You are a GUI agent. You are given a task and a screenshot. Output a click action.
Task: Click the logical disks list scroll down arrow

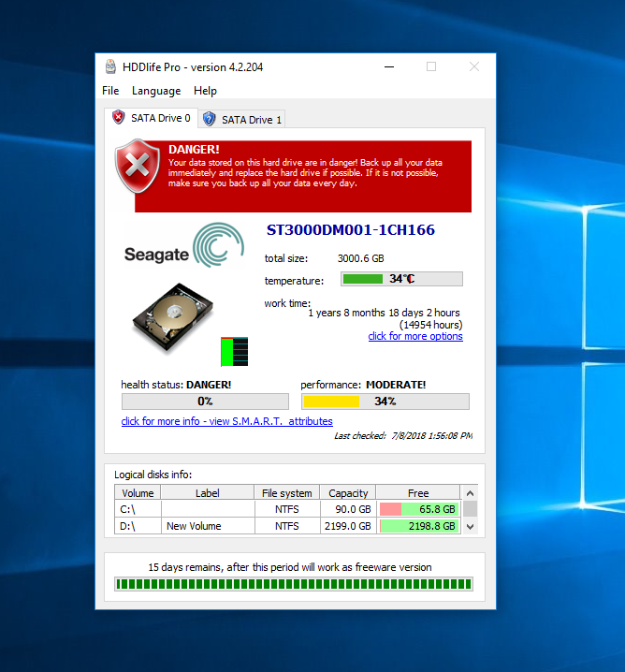point(470,527)
